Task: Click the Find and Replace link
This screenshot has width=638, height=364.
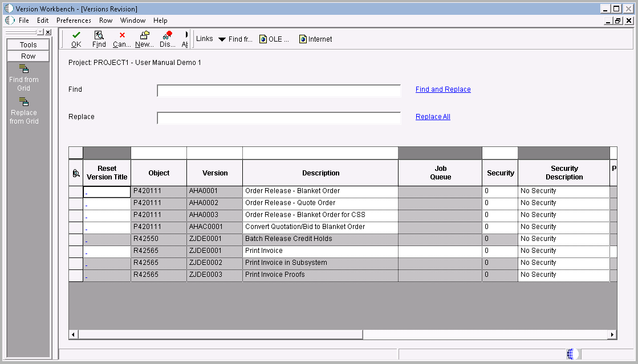Action: (443, 89)
